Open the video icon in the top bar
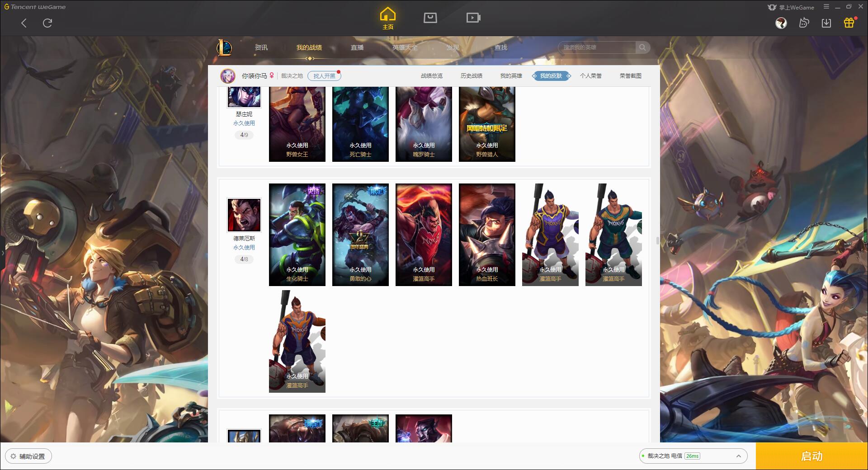Viewport: 868px width, 470px height. (473, 18)
